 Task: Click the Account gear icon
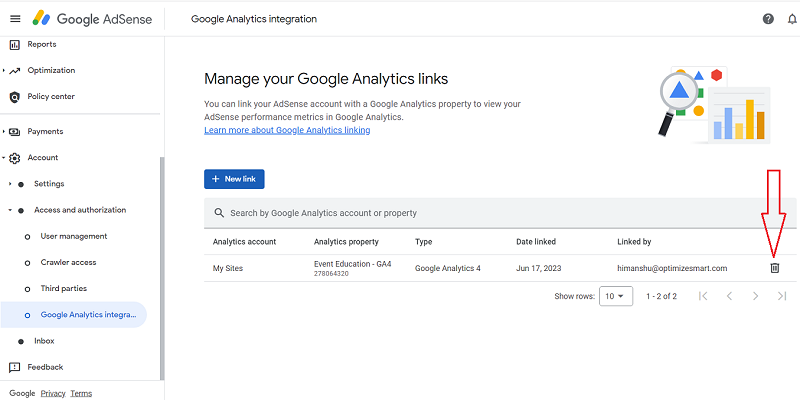15,158
